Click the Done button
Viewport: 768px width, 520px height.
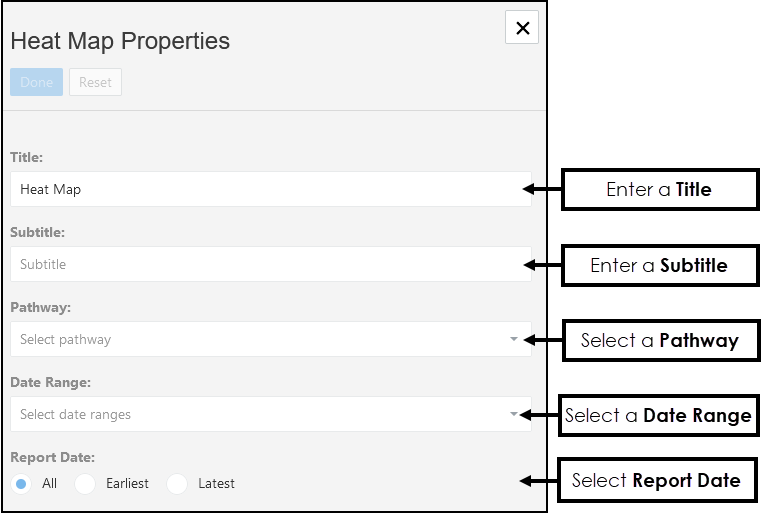(37, 82)
